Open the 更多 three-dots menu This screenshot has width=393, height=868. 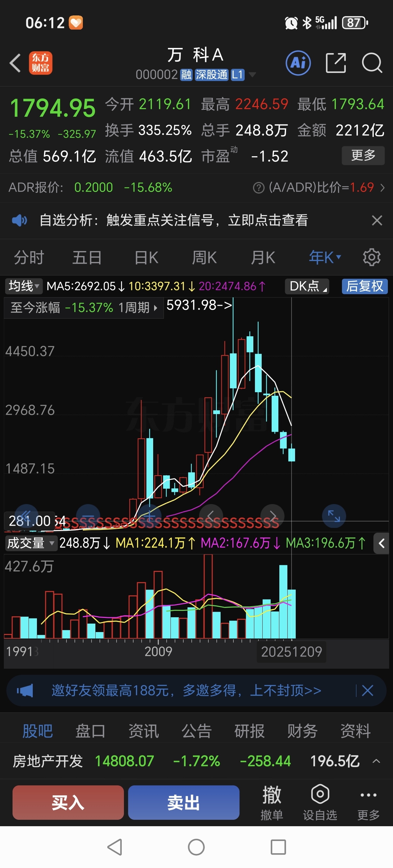(369, 802)
